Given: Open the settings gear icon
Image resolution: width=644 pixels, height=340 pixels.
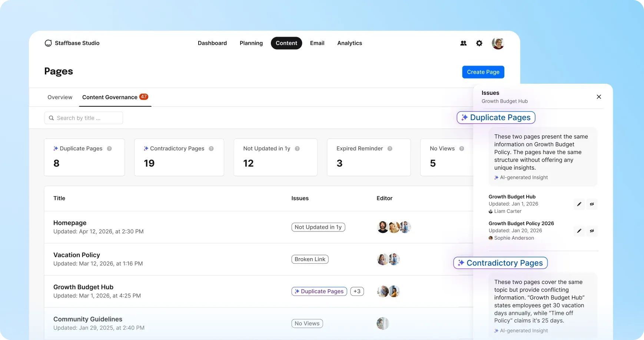Looking at the screenshot, I should 479,43.
